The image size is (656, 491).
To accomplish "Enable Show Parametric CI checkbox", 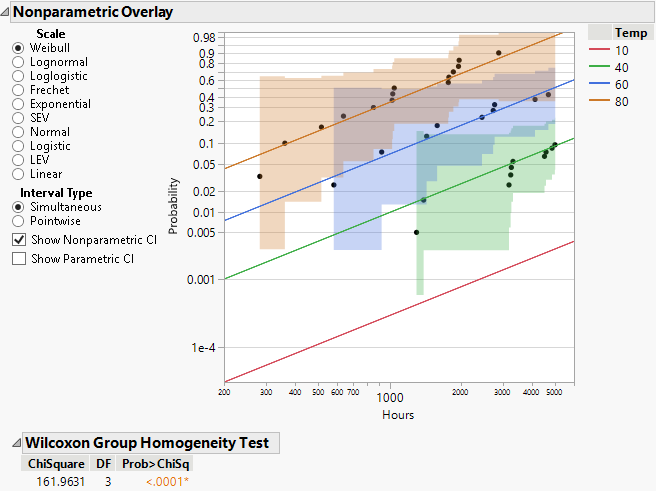I will 19,259.
